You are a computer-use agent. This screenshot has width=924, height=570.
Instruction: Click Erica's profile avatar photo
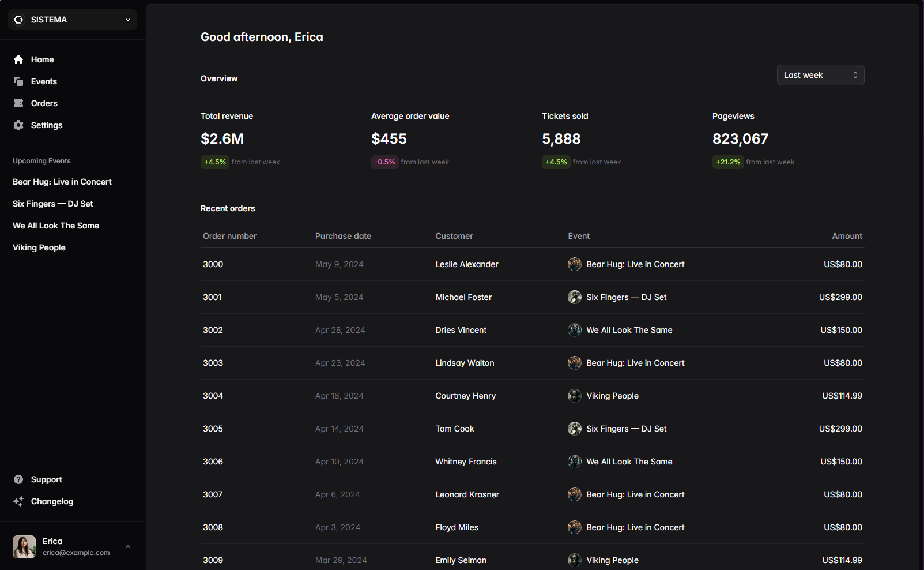[x=24, y=546]
